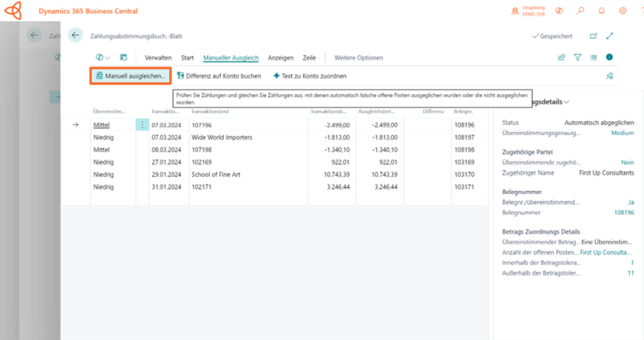Expand page to full width icon
Screen dimensions: 644x340
point(609,36)
